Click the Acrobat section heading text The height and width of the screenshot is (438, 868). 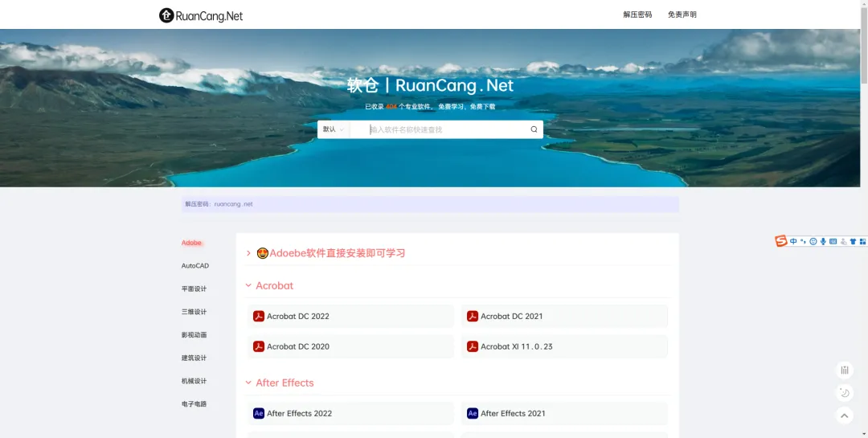[275, 286]
